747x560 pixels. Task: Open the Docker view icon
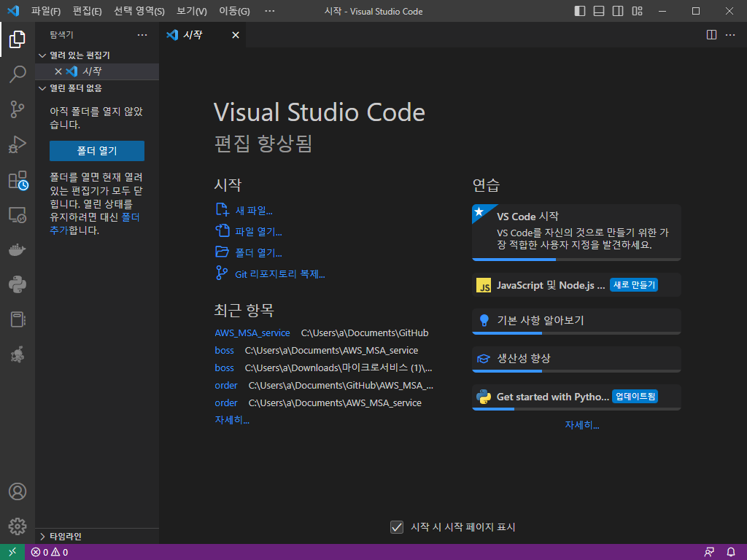[18, 249]
